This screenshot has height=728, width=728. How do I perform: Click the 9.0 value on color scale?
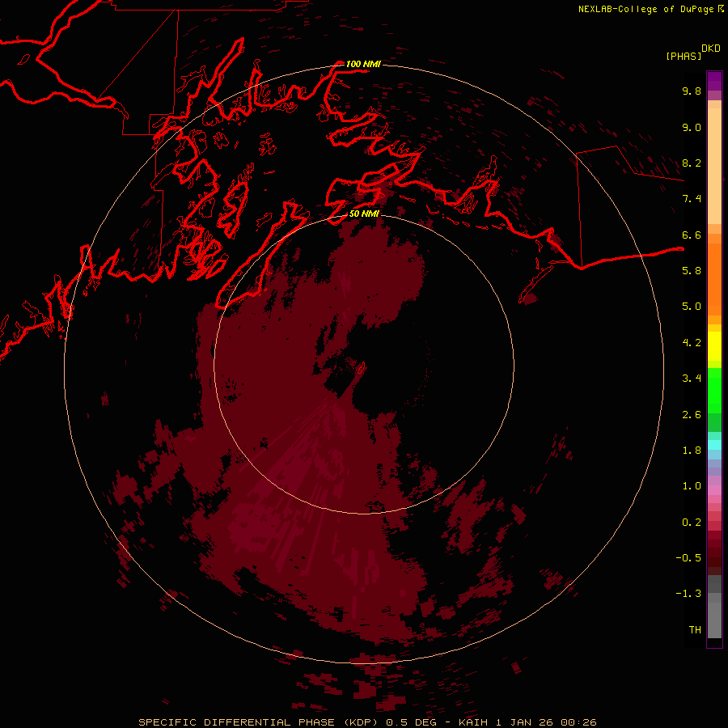[692, 127]
